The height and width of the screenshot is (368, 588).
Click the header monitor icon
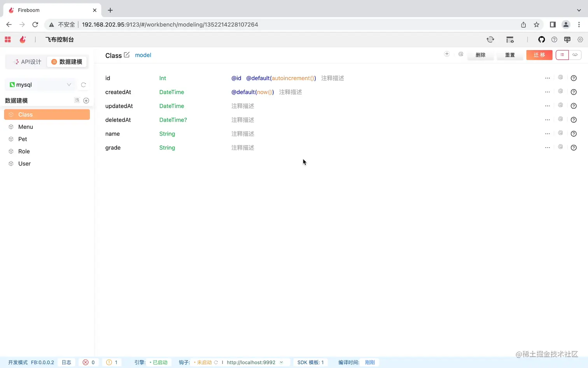567,39
